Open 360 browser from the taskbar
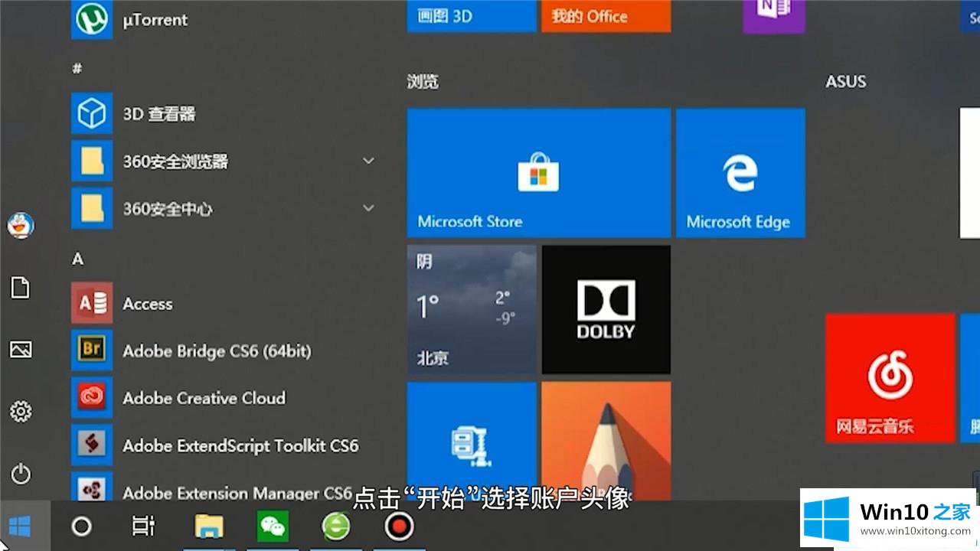The width and height of the screenshot is (980, 551). click(x=335, y=526)
